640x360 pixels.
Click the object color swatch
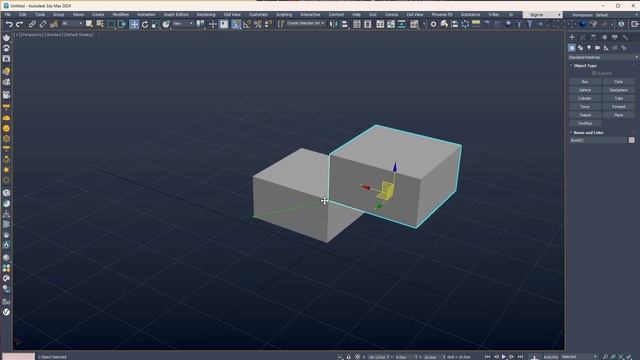click(x=631, y=140)
